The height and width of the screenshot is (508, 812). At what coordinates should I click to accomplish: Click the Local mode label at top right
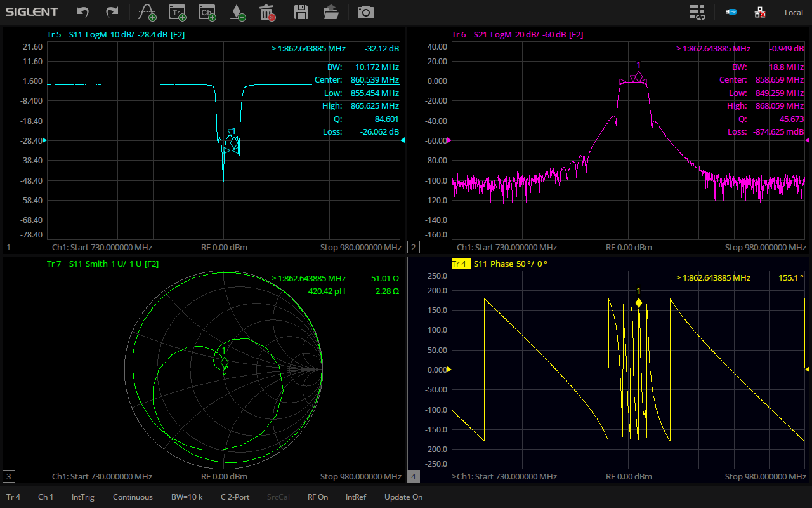[x=793, y=13]
